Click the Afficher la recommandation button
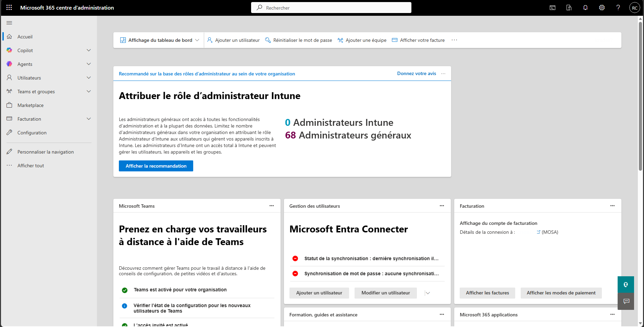Viewport: 644px width, 327px height. click(156, 166)
